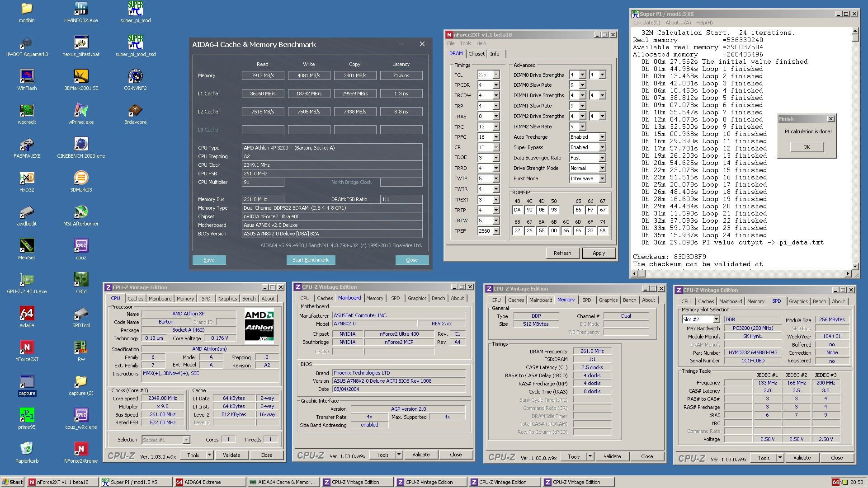Screen dimensions: 868x488
Task: Click Super PI horizontal scrollbar right arrow
Action: click(848, 273)
